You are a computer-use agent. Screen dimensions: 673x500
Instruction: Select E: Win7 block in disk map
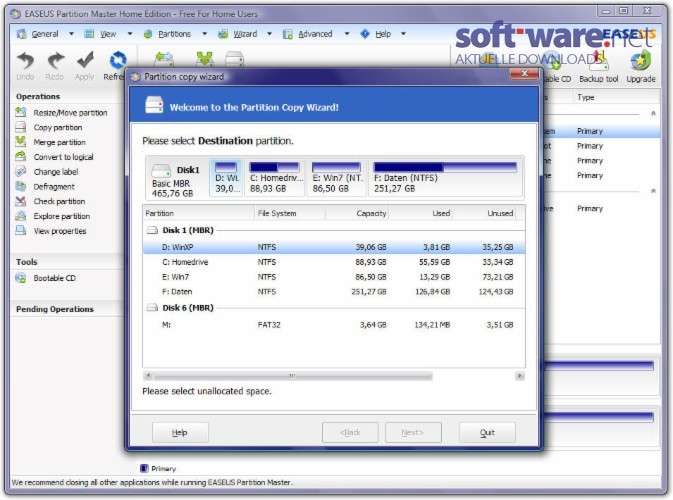click(337, 178)
